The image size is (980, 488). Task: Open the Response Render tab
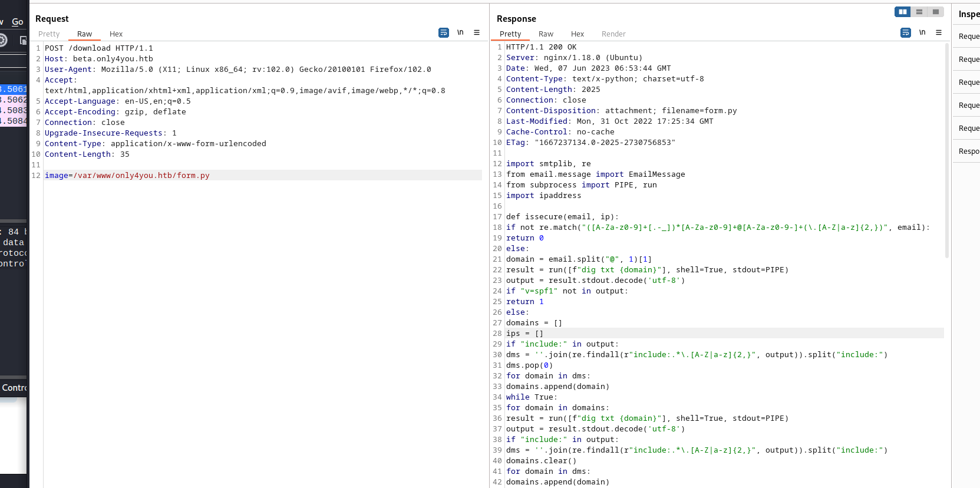pyautogui.click(x=613, y=34)
